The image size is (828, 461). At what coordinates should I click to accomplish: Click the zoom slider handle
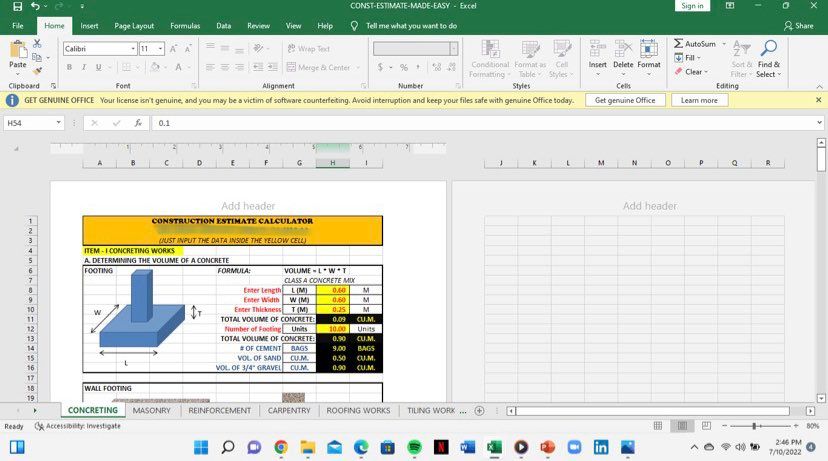tap(755, 426)
